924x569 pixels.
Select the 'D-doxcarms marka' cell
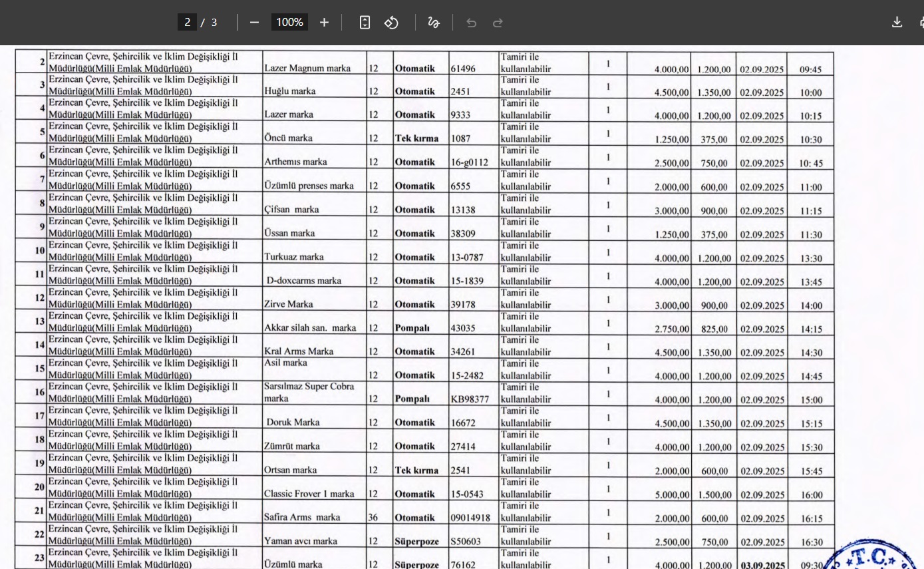click(304, 281)
